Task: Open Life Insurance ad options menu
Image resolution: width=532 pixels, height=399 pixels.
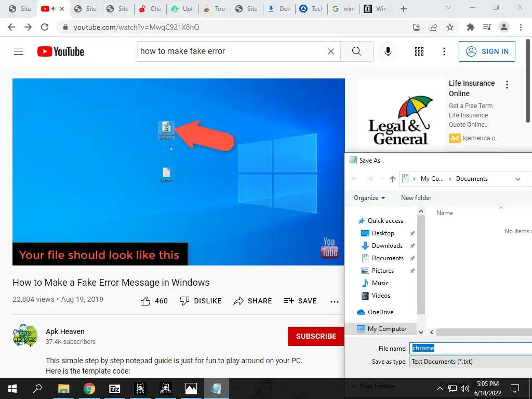Action: [x=507, y=85]
